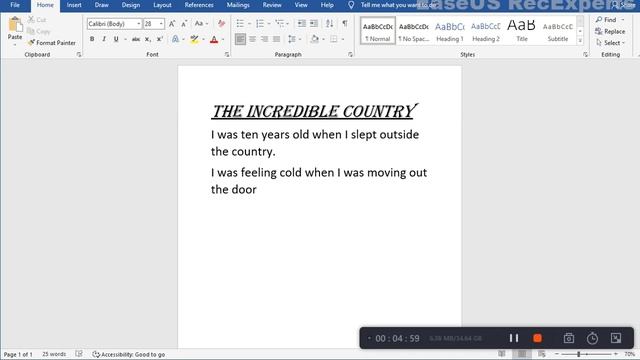This screenshot has width=640, height=360.
Task: Click the Shading paint bucket icon
Action: click(314, 39)
